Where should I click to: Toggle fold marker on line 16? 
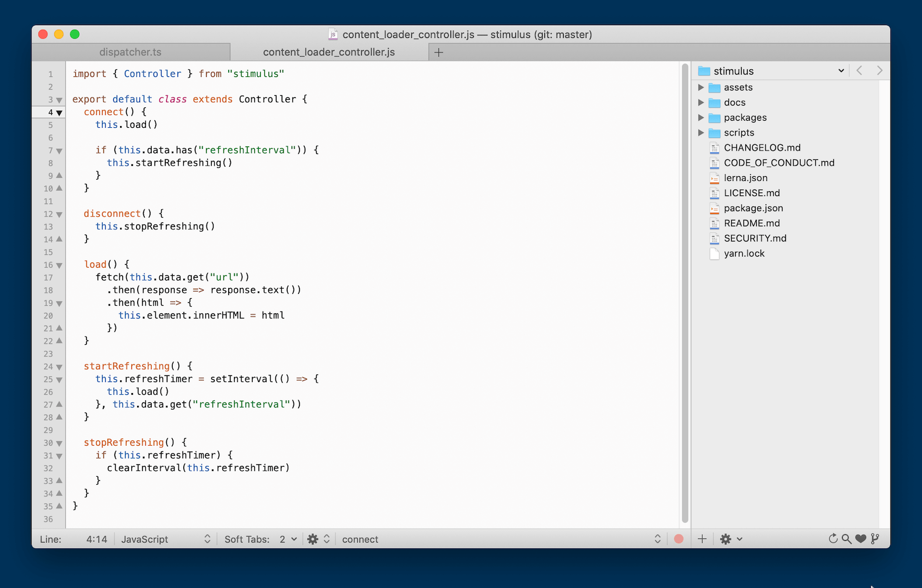[59, 265]
